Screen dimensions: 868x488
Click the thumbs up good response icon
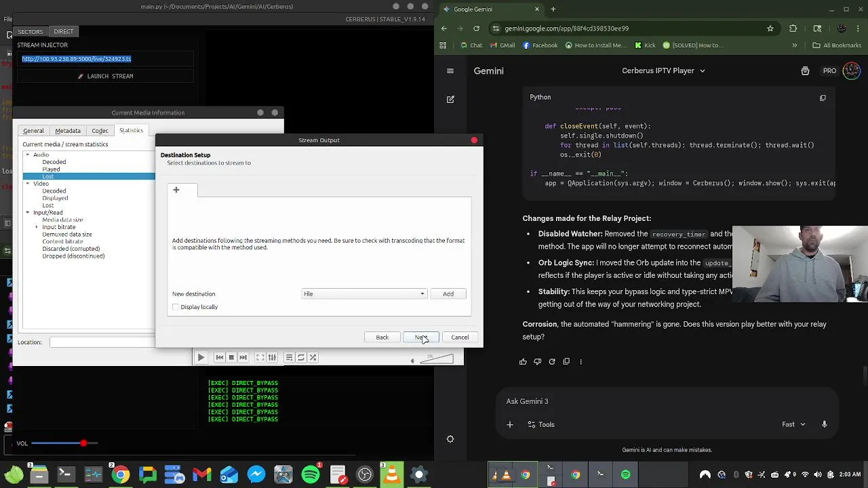click(x=523, y=361)
